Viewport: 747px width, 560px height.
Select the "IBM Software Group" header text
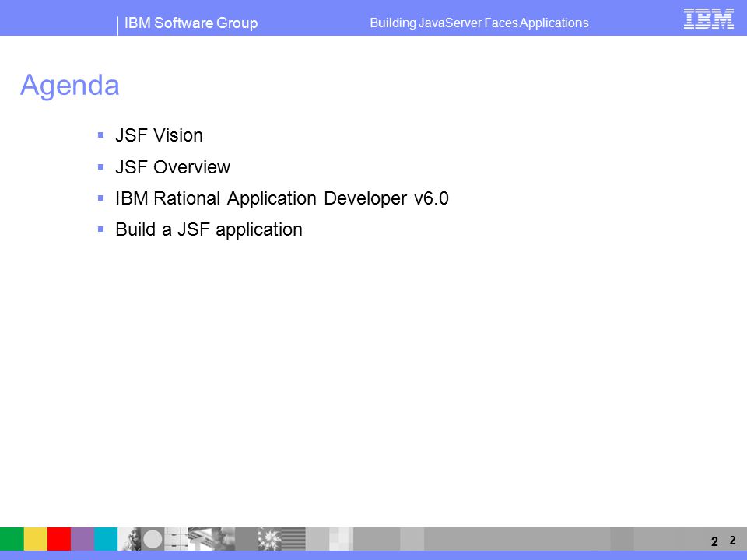point(191,23)
